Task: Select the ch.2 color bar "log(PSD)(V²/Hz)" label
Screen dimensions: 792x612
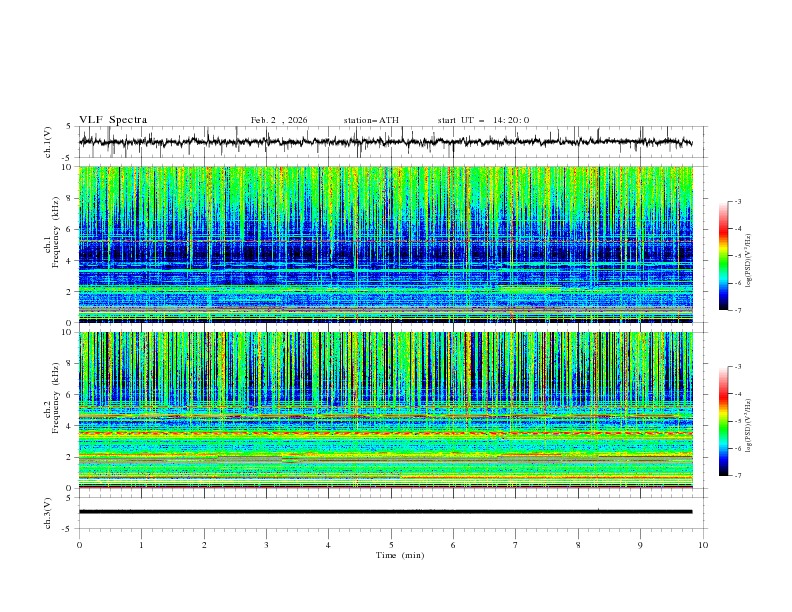Action: click(x=748, y=426)
